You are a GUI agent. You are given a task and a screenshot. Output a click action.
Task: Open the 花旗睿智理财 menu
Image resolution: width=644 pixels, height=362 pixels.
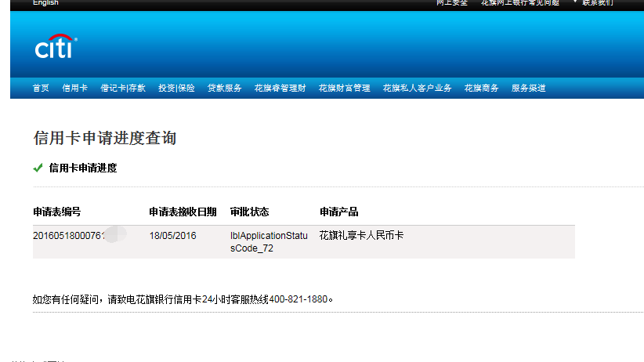[280, 88]
